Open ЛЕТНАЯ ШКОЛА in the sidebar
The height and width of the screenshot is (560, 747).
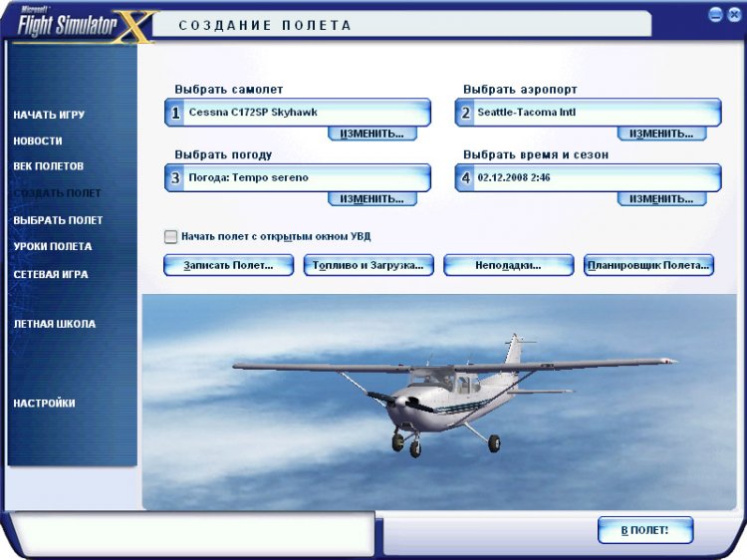click(x=55, y=324)
